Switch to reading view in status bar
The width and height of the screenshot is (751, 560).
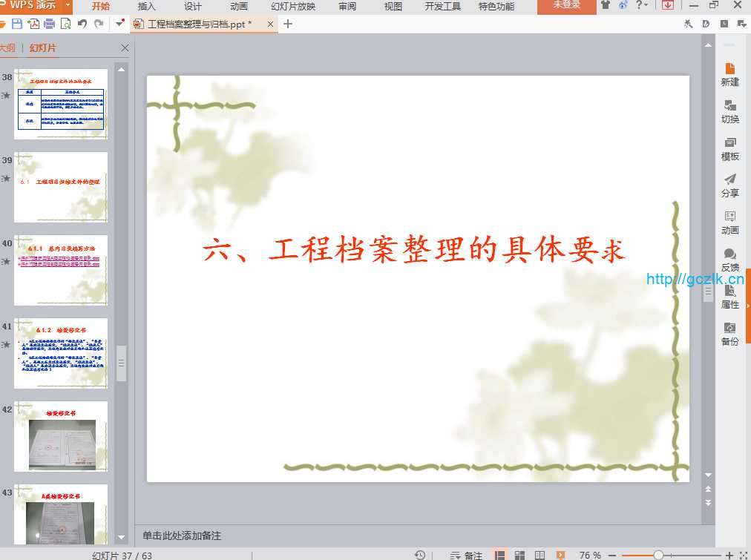tap(540, 555)
